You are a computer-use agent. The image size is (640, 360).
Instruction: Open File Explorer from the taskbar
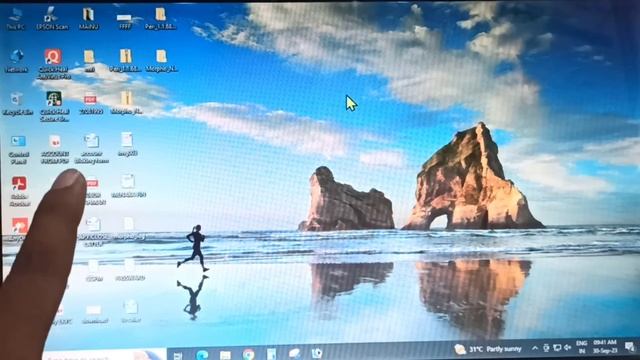[x=225, y=354]
